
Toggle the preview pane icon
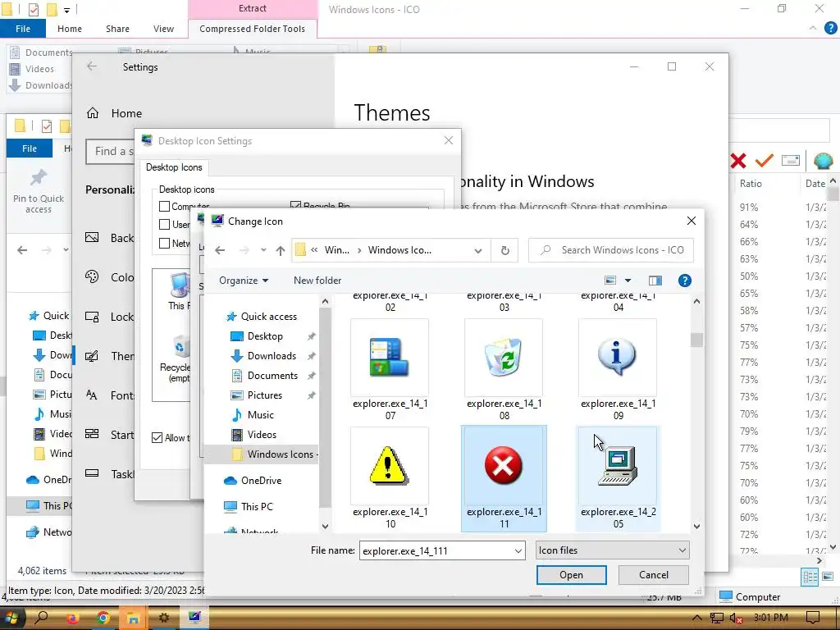(x=655, y=281)
